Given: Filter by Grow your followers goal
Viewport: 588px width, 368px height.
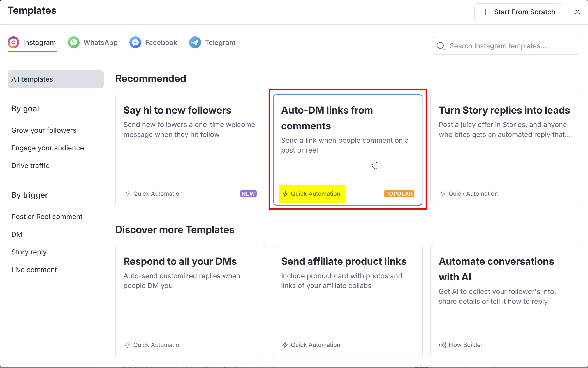Looking at the screenshot, I should tap(44, 130).
